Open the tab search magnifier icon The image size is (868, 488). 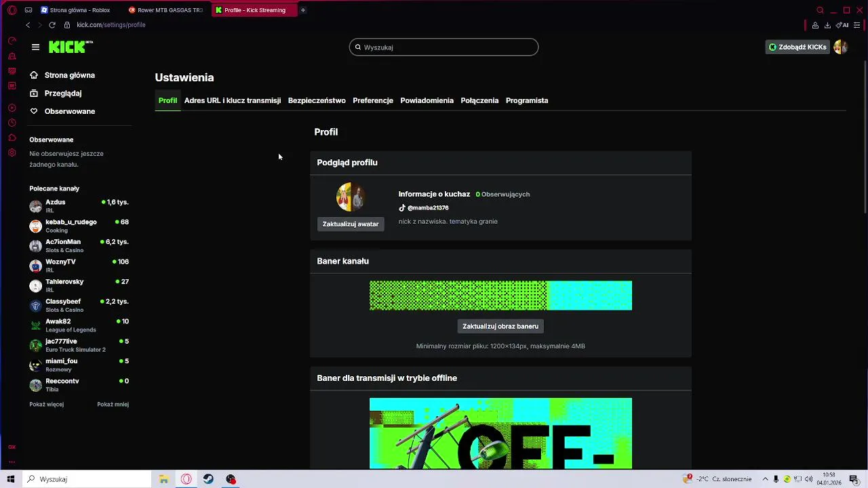point(820,10)
